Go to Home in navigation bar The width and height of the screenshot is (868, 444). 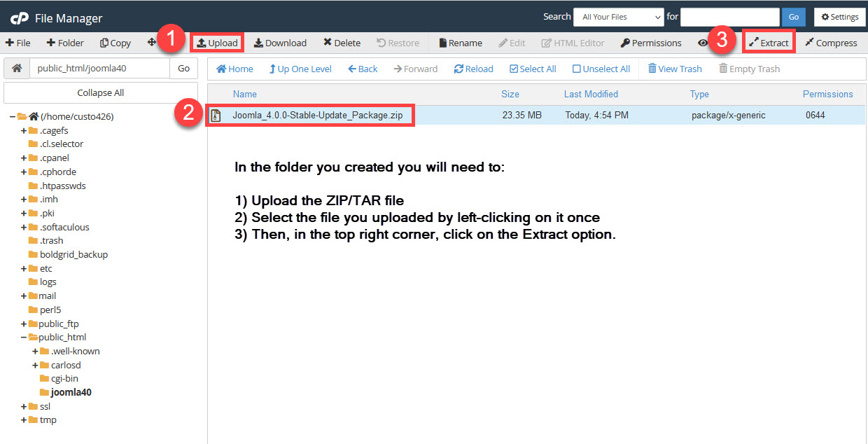tap(234, 69)
